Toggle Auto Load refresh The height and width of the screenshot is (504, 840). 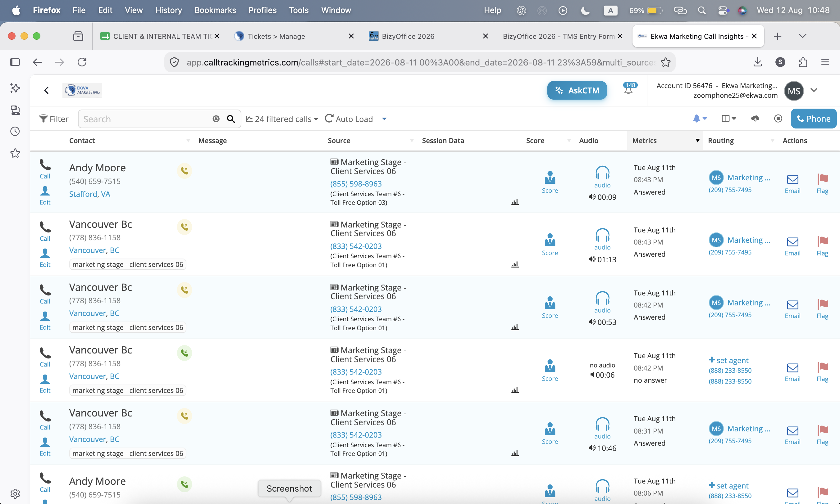coord(349,119)
